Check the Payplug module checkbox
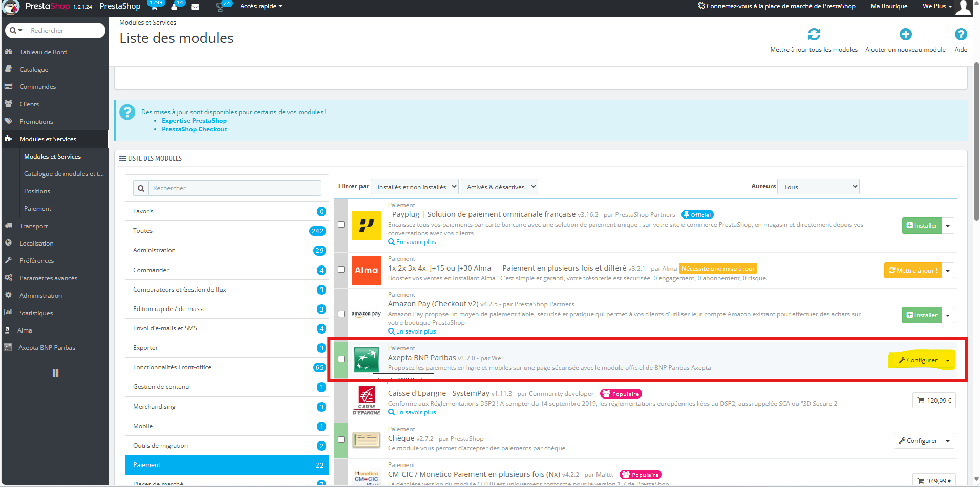 (342, 225)
